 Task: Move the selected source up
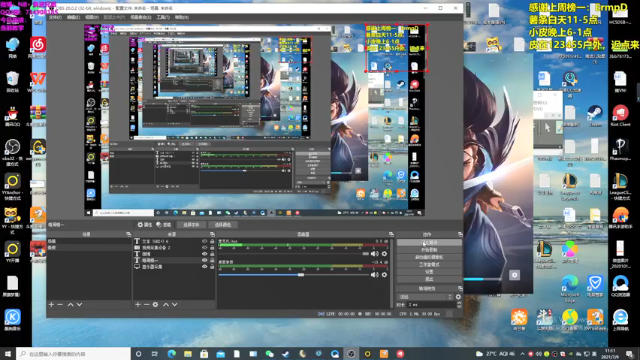[x=166, y=304]
